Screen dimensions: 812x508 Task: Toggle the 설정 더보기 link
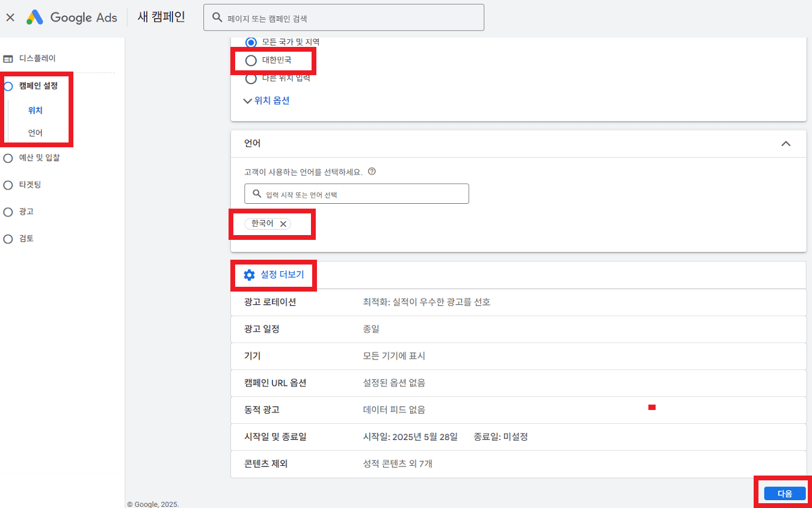282,275
